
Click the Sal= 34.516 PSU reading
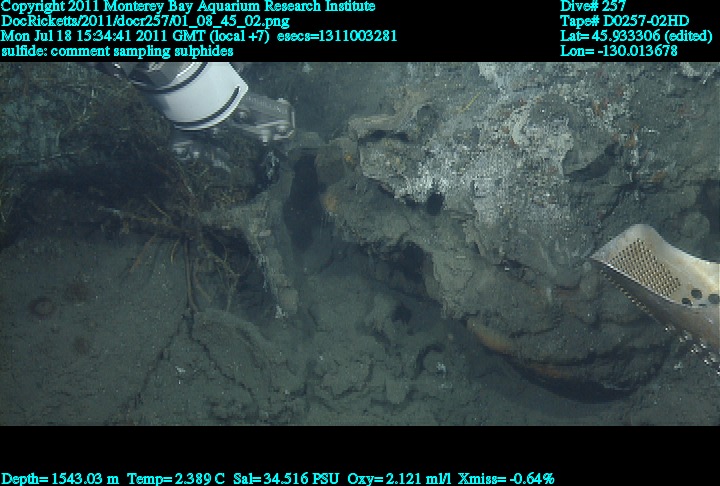click(x=286, y=479)
